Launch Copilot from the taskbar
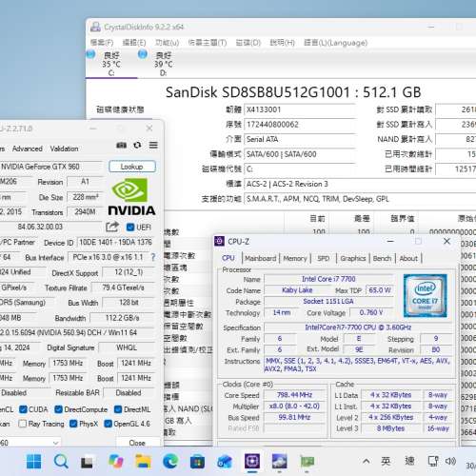The image size is (476, 476). click(x=116, y=461)
